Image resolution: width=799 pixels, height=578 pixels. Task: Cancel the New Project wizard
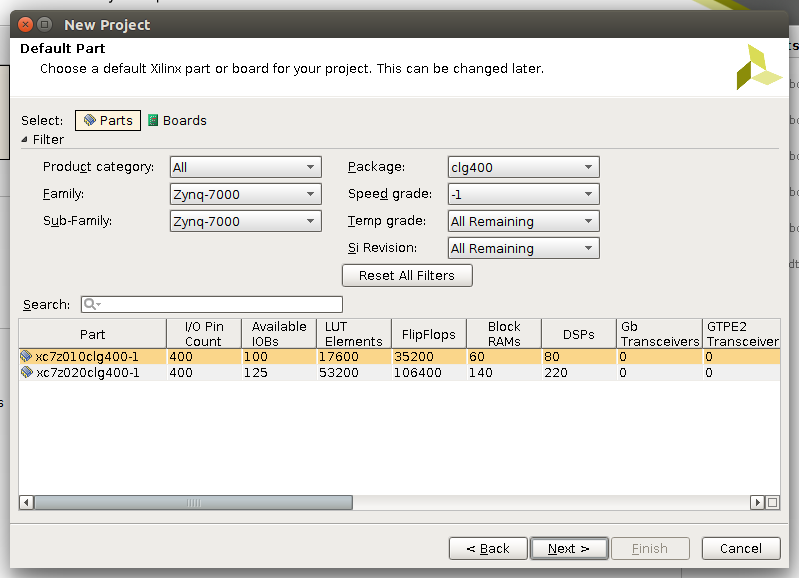pyautogui.click(x=741, y=548)
